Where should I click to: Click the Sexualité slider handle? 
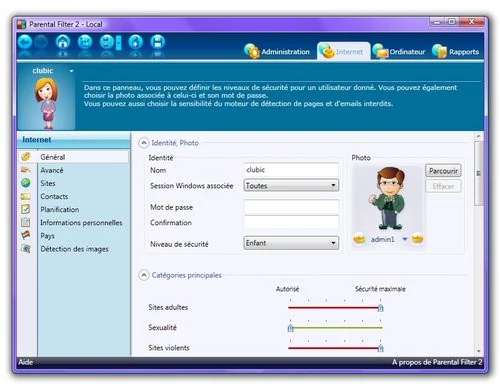coord(290,328)
